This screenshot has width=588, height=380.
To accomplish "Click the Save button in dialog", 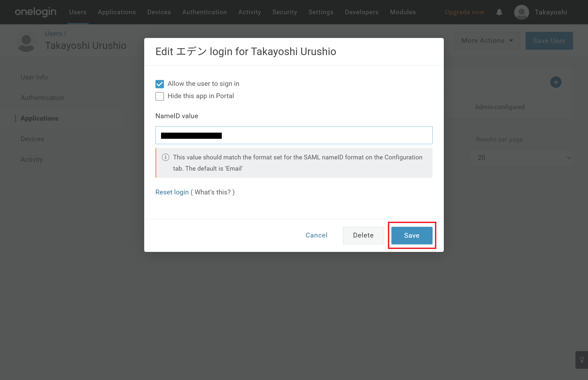I will (412, 235).
